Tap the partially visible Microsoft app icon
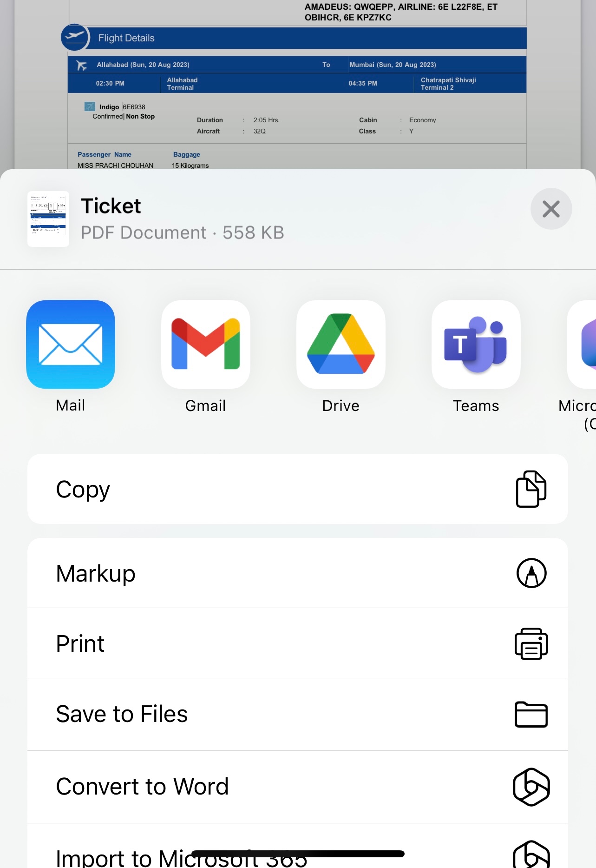The height and width of the screenshot is (868, 596). 582,344
